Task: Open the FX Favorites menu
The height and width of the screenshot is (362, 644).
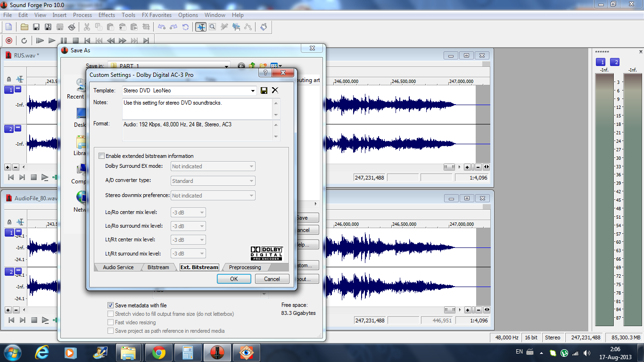Action: [157, 15]
